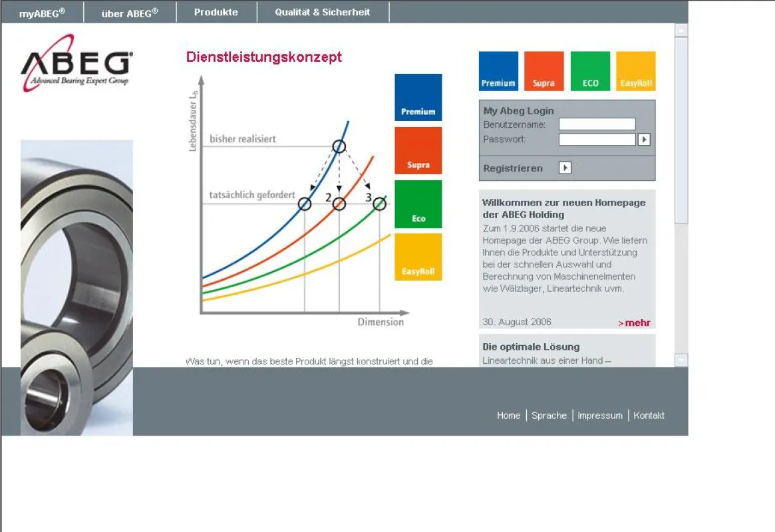Click the vertical scrollbar thumb
This screenshot has width=775, height=532.
click(681, 130)
